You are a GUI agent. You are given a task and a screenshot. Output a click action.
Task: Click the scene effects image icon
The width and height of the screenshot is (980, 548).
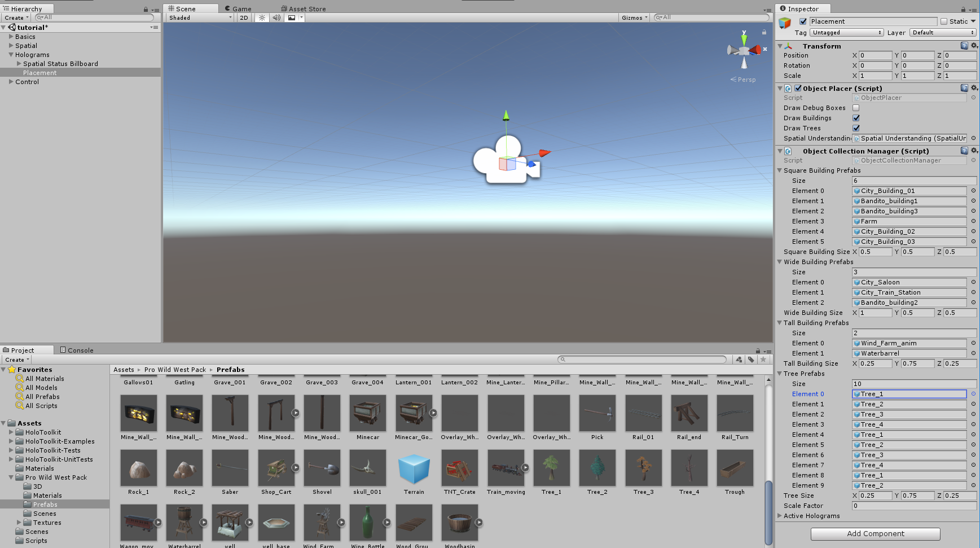(x=292, y=17)
